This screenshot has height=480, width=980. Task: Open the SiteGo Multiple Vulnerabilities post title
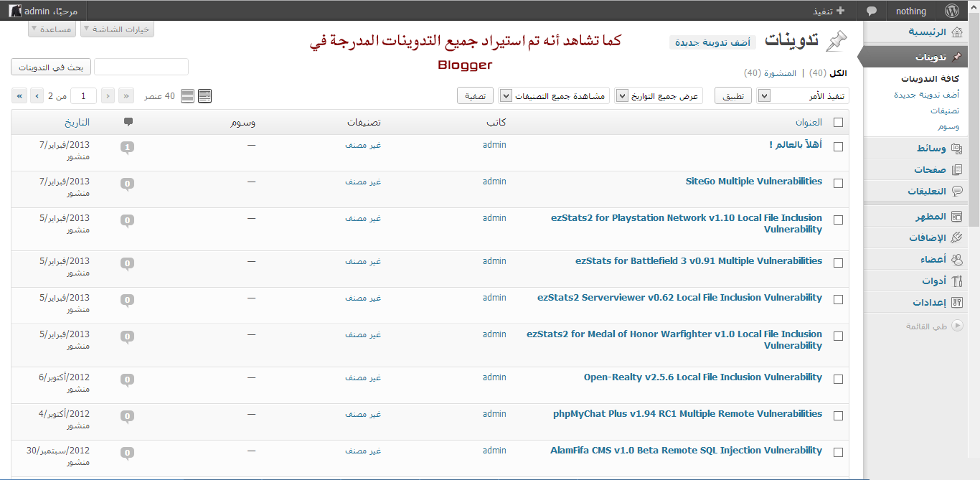pyautogui.click(x=754, y=182)
